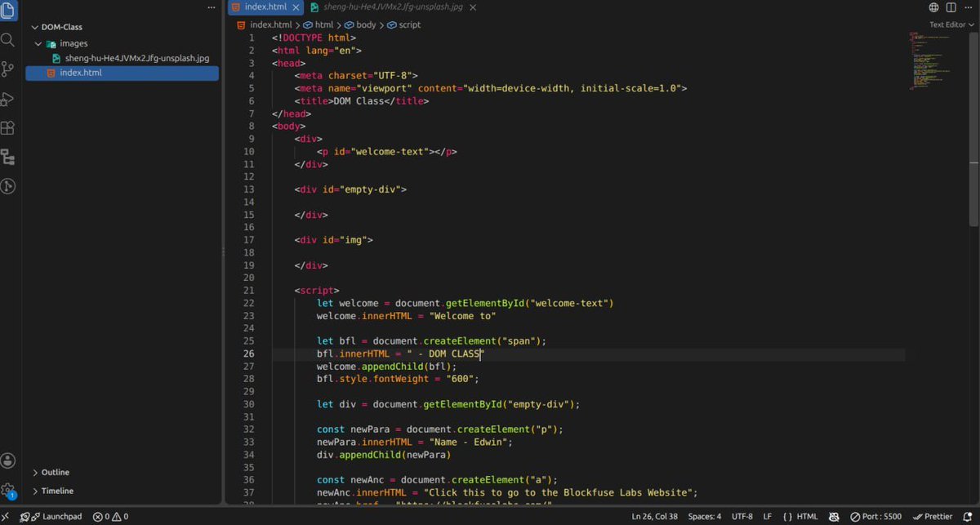The height and width of the screenshot is (525, 980).
Task: Change indentation via Spaces: 4
Action: pos(705,517)
